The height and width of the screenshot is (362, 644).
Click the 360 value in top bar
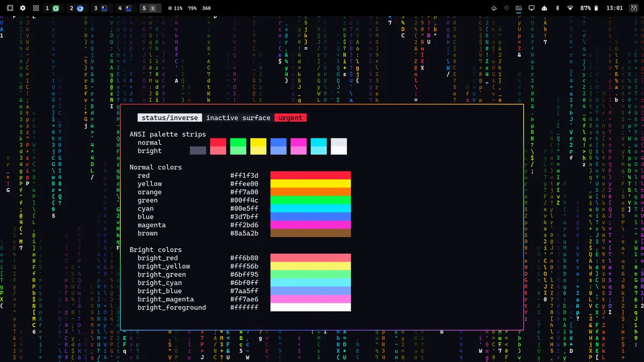pyautogui.click(x=207, y=8)
